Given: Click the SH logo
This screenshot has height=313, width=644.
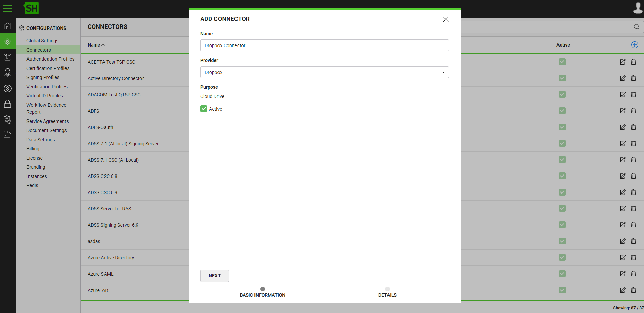Looking at the screenshot, I should click(31, 8).
